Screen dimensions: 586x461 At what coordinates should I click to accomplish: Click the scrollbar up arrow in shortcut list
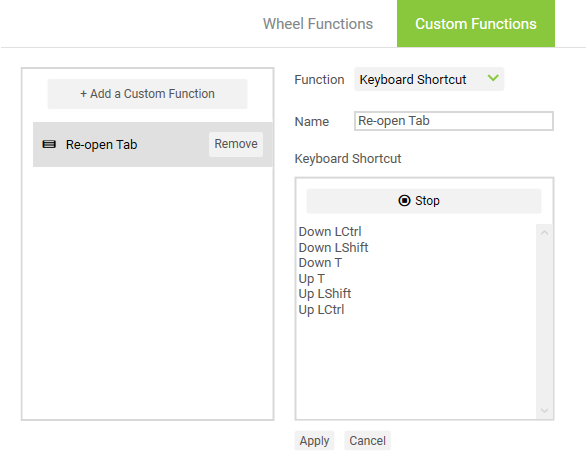[545, 233]
